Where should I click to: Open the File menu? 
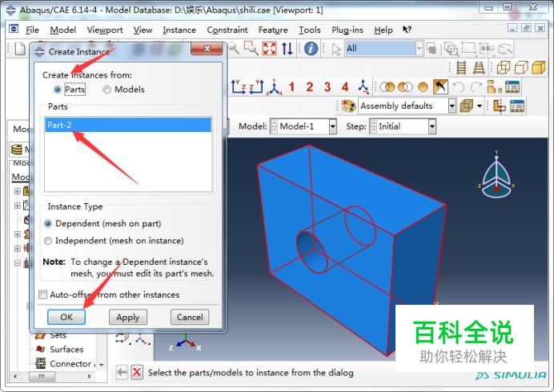[32, 30]
